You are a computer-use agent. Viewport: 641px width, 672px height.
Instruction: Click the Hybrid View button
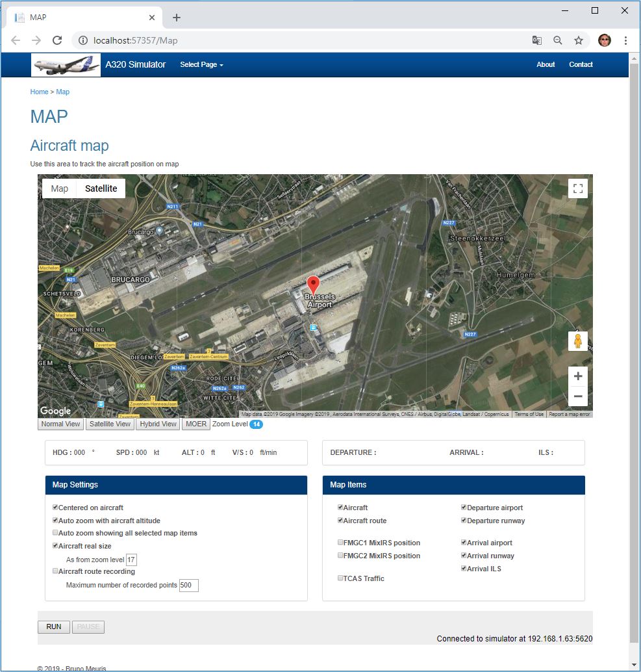(158, 424)
